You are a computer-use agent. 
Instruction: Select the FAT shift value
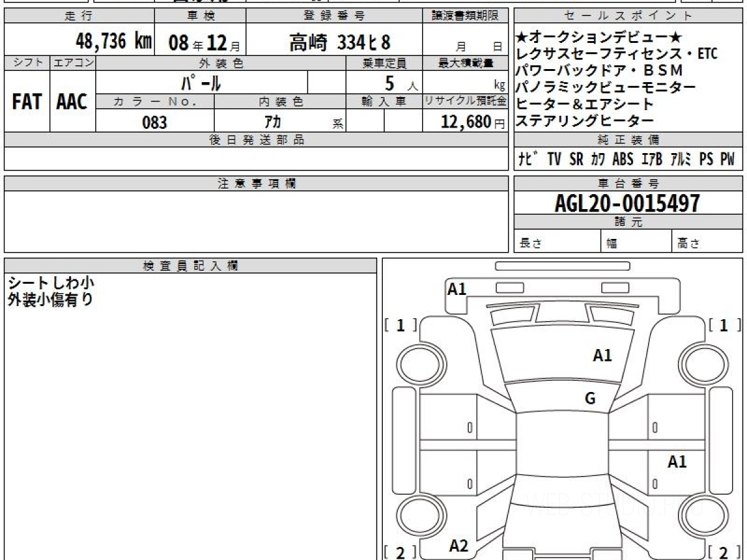[x=27, y=101]
